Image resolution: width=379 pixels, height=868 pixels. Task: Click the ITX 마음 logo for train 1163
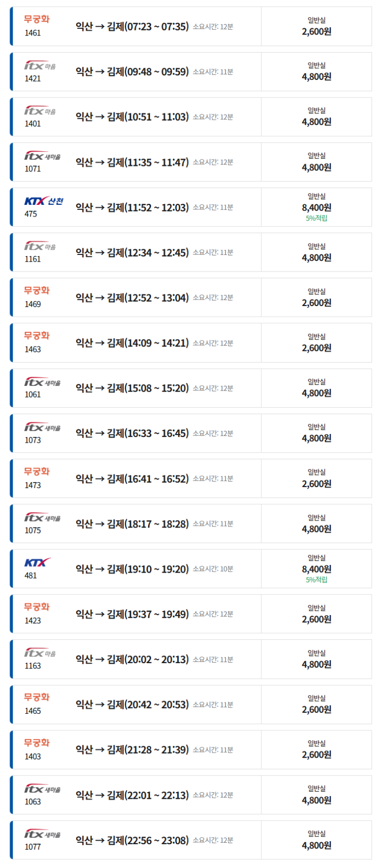click(40, 653)
